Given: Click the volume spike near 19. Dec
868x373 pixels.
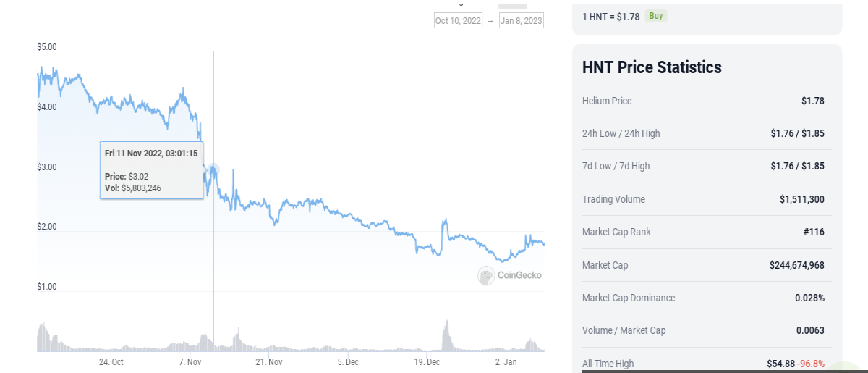Looking at the screenshot, I should tap(446, 335).
